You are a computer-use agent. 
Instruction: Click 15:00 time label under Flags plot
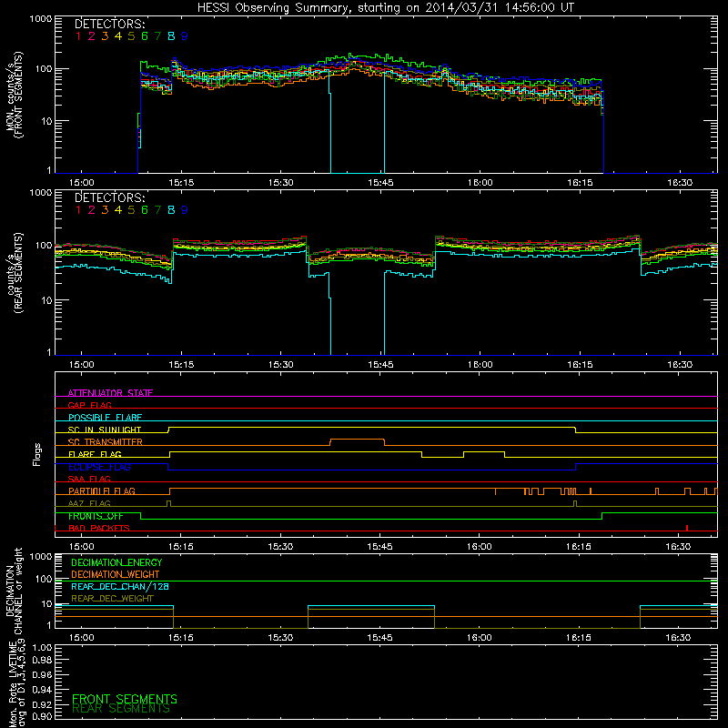(81, 547)
